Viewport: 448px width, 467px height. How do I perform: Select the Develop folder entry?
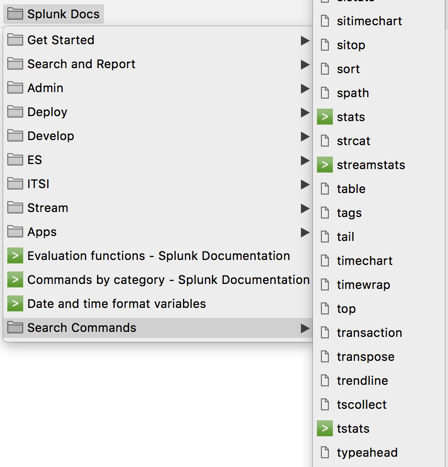click(158, 136)
